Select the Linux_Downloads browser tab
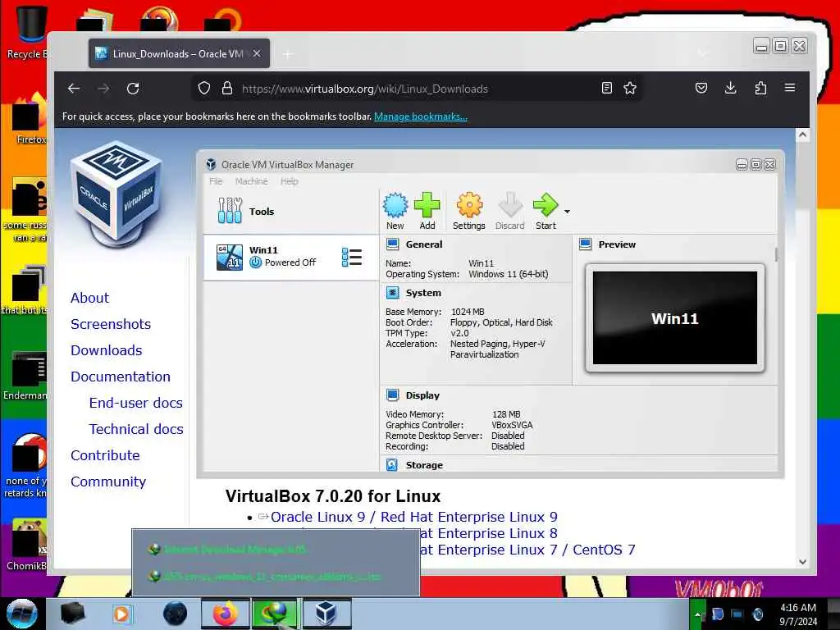The width and height of the screenshot is (840, 630). click(x=179, y=53)
